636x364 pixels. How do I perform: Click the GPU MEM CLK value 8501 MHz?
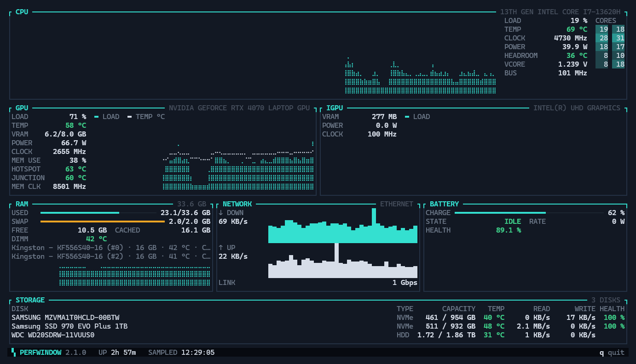pyautogui.click(x=69, y=187)
